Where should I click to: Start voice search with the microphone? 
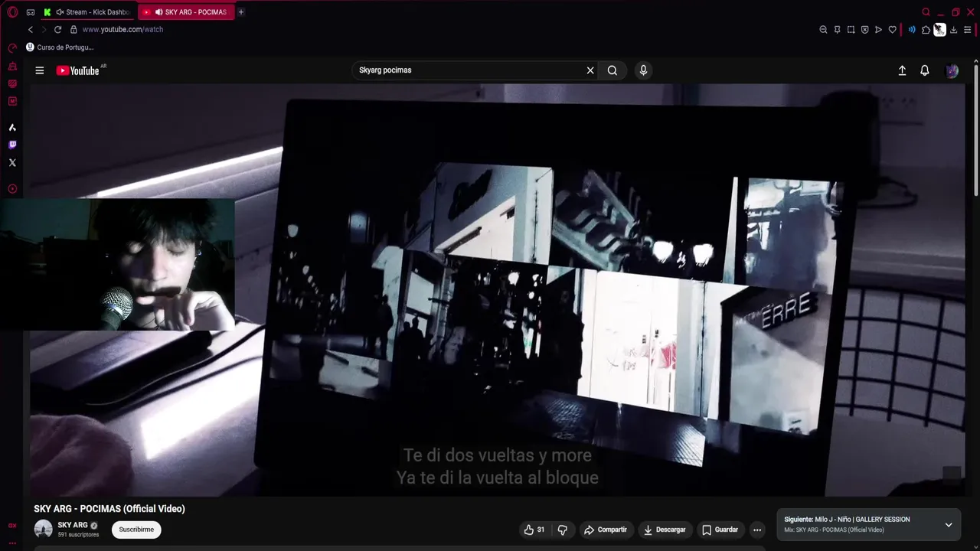tap(643, 70)
